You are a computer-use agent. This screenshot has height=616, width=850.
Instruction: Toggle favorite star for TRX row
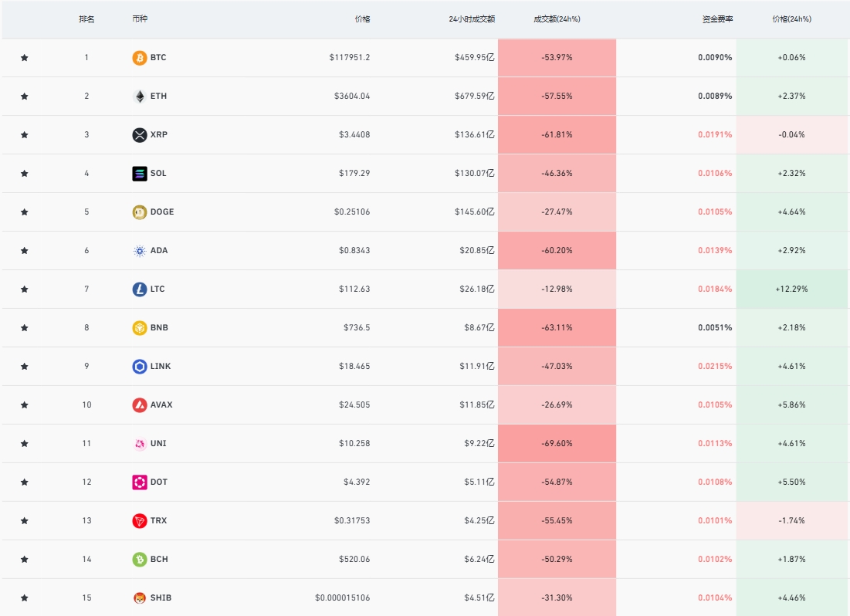tap(24, 521)
